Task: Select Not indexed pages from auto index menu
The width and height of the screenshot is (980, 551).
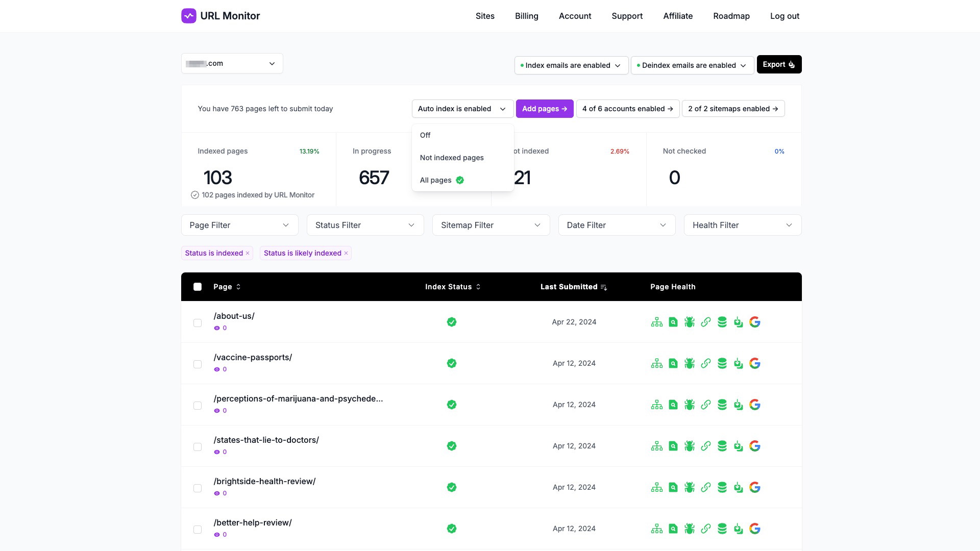Action: (x=452, y=158)
